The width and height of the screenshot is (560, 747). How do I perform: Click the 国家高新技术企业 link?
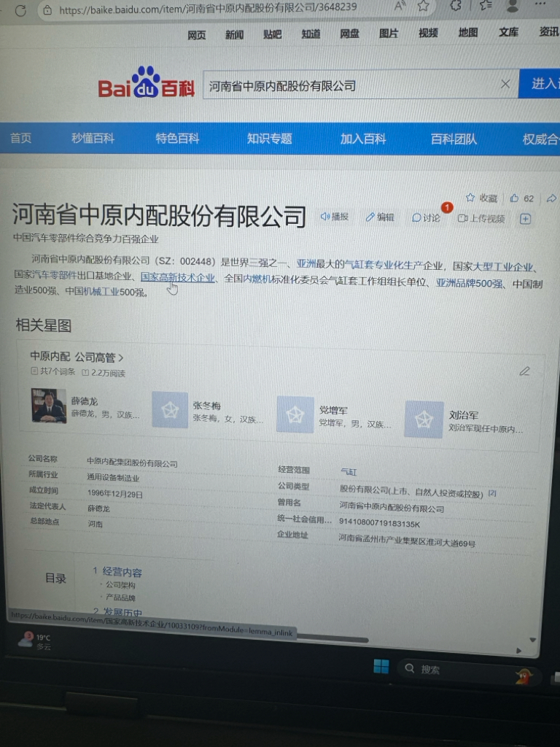click(178, 277)
